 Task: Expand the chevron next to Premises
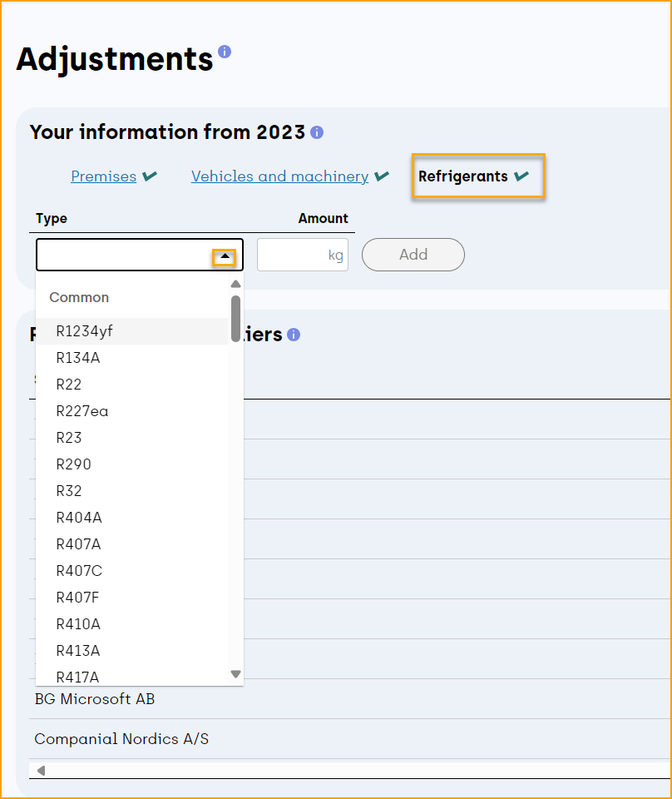(x=151, y=176)
